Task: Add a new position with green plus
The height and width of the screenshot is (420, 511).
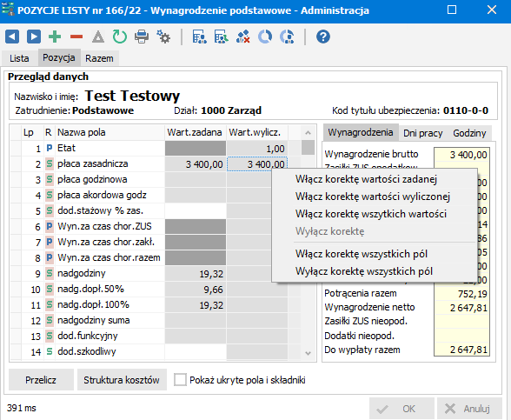Action: pyautogui.click(x=55, y=37)
